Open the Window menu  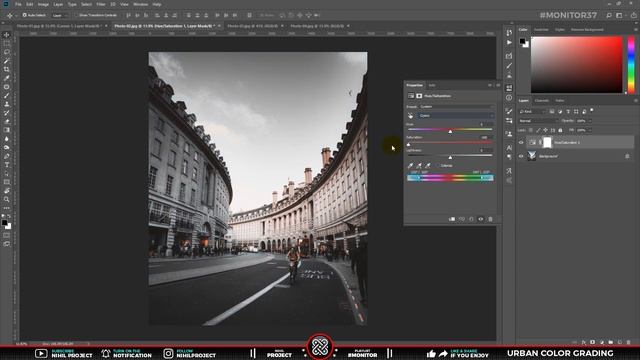pyautogui.click(x=140, y=4)
